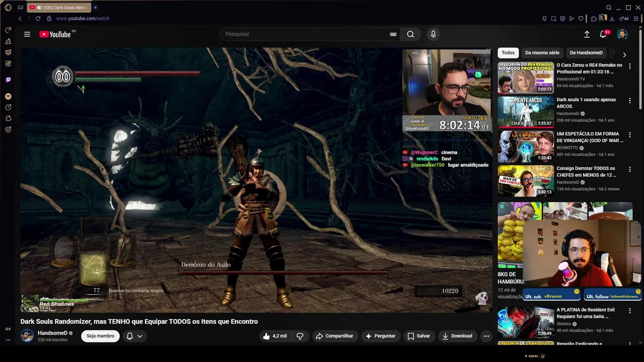This screenshot has height=362, width=644.
Task: Select the Da mesma série chip
Action: 542,53
